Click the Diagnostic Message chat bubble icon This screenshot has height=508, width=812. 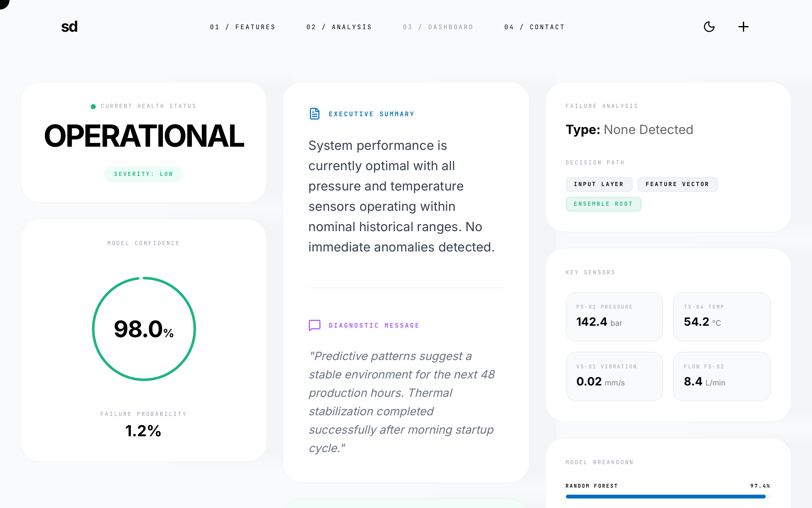(314, 325)
